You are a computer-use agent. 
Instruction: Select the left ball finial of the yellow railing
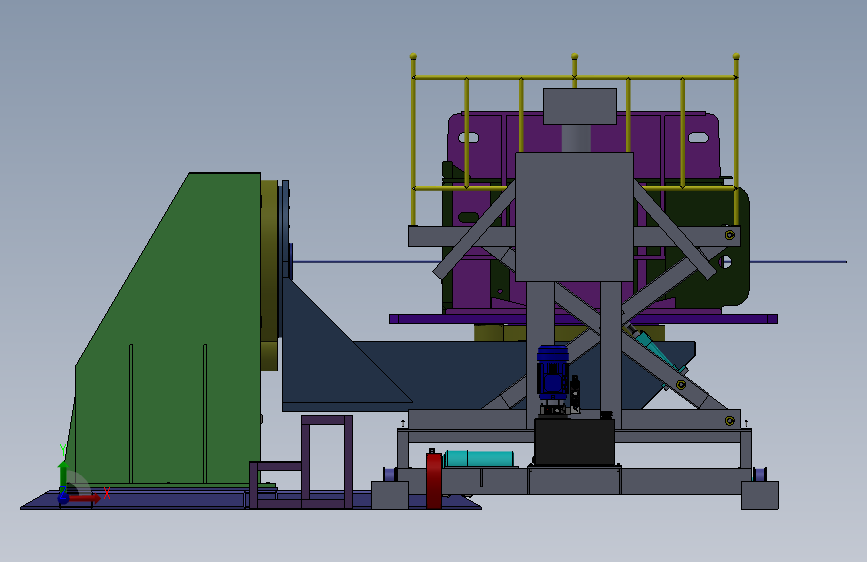click(x=413, y=56)
